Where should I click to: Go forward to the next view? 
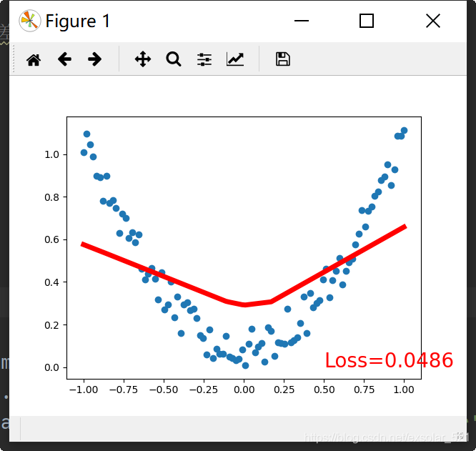95,59
